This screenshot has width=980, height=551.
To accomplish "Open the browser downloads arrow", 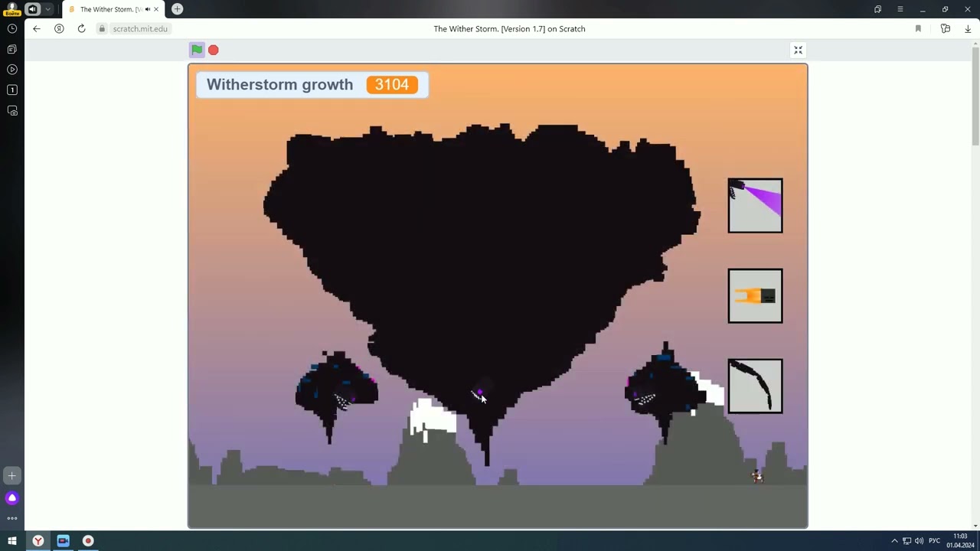I will 968,29.
